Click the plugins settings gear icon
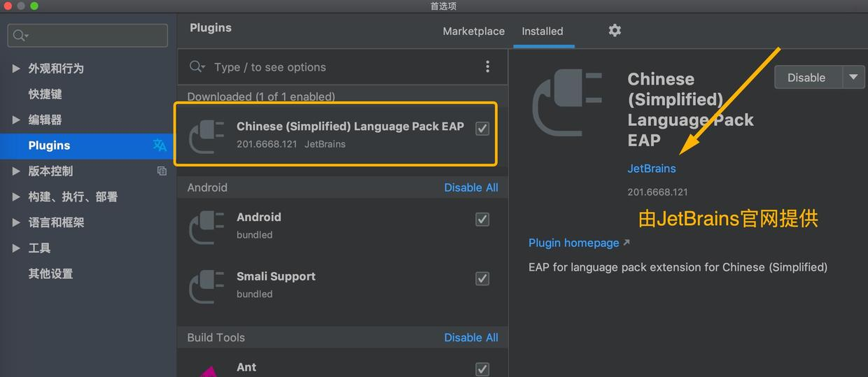The height and width of the screenshot is (377, 868). point(615,30)
